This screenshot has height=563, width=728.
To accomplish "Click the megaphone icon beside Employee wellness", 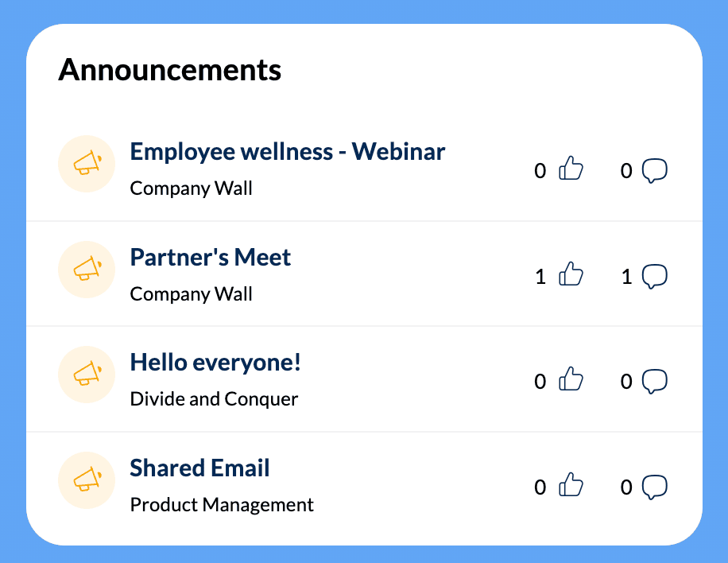I will click(x=87, y=164).
